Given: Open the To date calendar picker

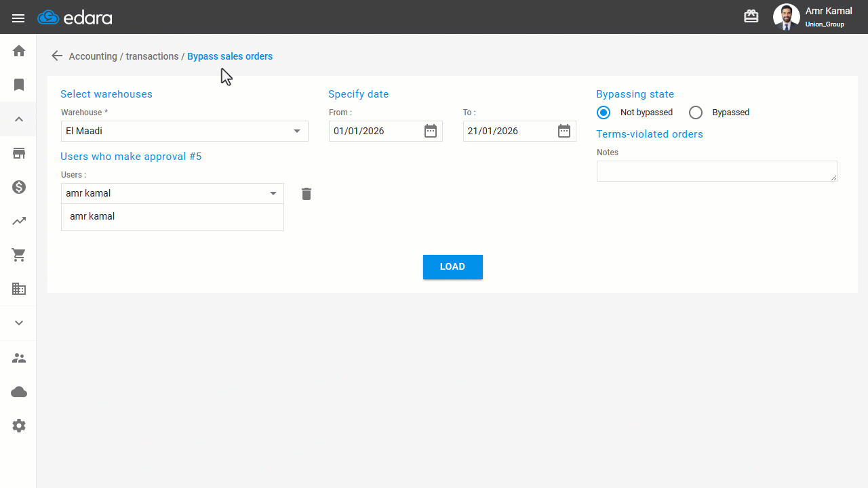Looking at the screenshot, I should [x=564, y=131].
